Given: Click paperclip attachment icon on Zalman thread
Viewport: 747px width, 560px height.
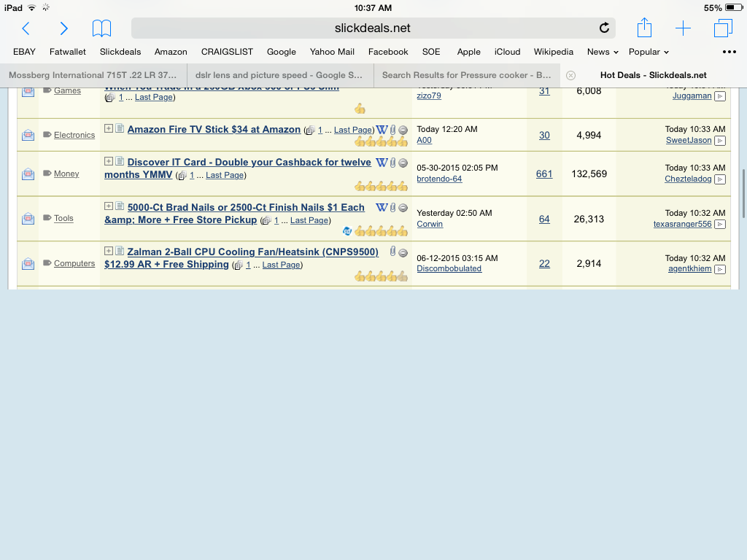Looking at the screenshot, I should tap(392, 252).
